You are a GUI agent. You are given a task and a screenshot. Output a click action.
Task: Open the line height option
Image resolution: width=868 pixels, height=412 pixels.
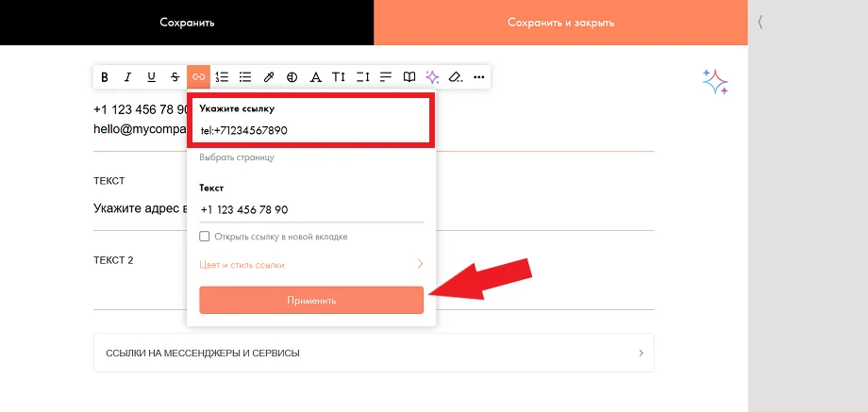[362, 77]
